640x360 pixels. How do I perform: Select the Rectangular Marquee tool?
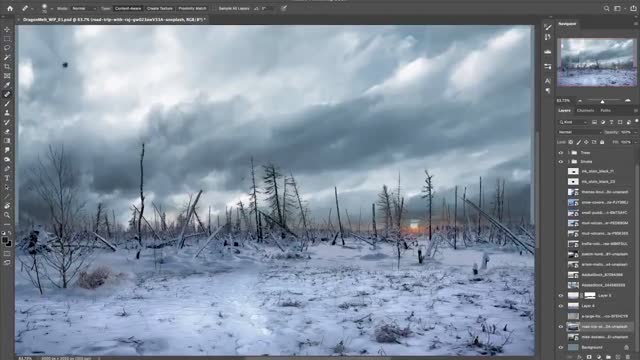(x=7, y=39)
